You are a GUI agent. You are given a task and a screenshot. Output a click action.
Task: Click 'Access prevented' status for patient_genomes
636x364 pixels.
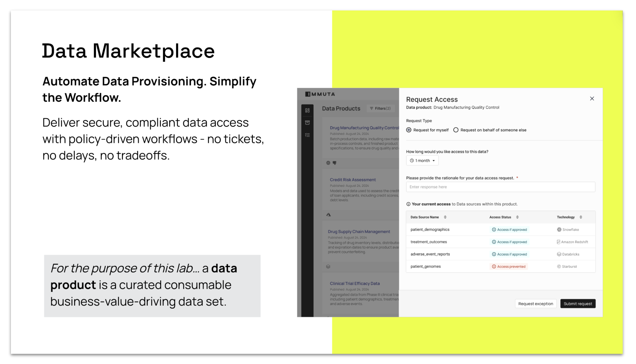508,267
